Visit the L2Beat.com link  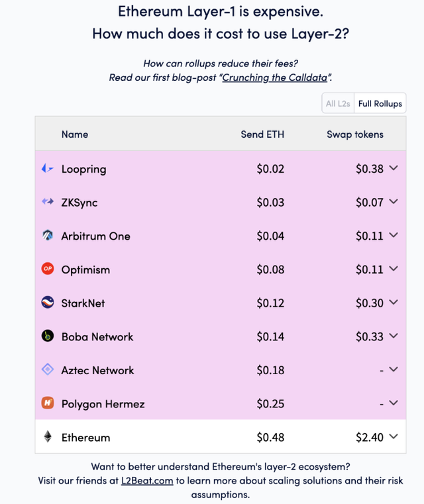(x=147, y=480)
